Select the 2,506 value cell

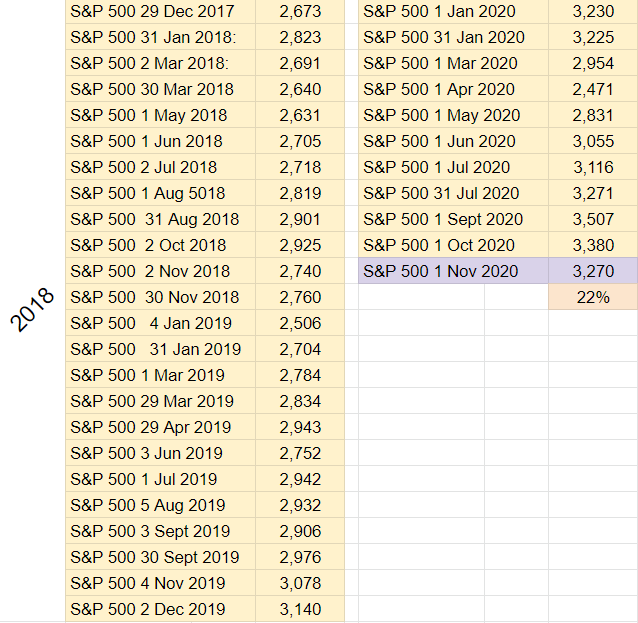300,324
